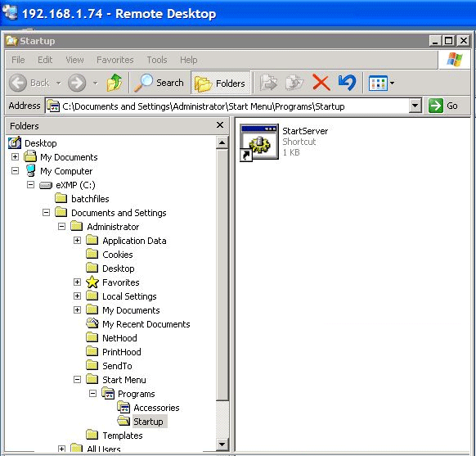The width and height of the screenshot is (476, 456).
Task: Select the Programs folder icon
Action: pyautogui.click(x=108, y=394)
